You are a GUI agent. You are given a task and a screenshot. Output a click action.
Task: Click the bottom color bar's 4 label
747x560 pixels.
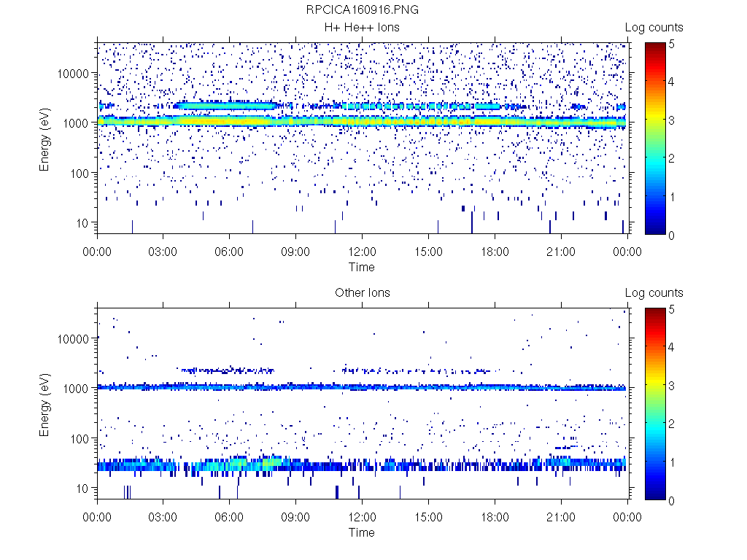click(671, 347)
